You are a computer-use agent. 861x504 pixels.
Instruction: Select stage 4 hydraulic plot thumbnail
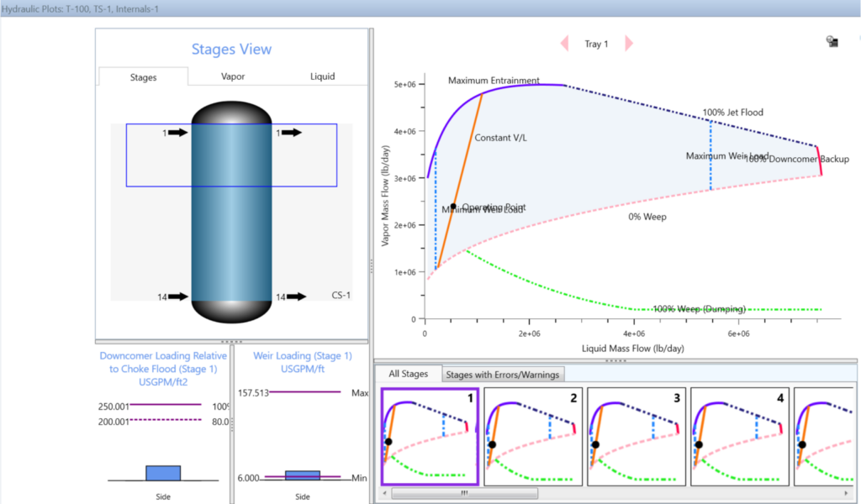click(x=740, y=436)
